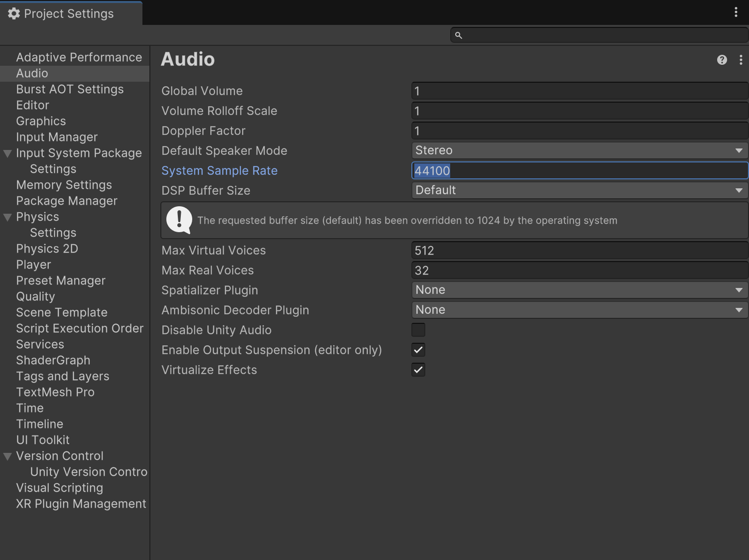Open the Audio help documentation icon
The image size is (749, 560).
(722, 60)
